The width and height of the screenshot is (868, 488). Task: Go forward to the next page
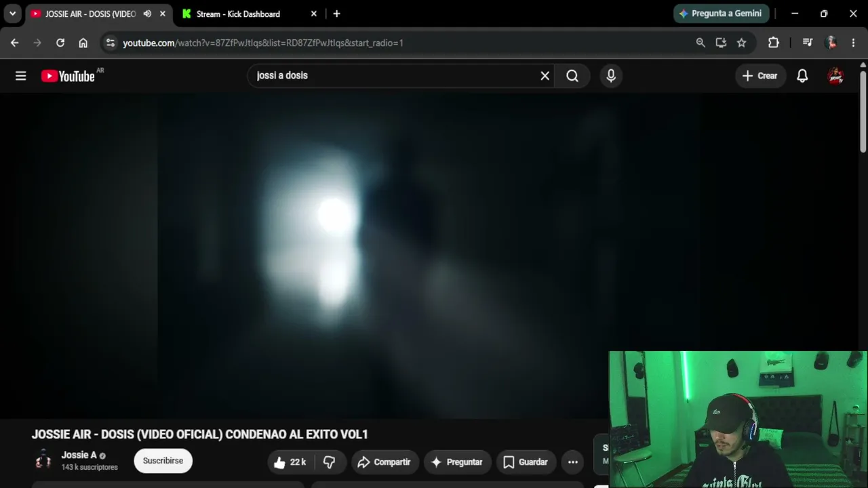click(x=37, y=43)
